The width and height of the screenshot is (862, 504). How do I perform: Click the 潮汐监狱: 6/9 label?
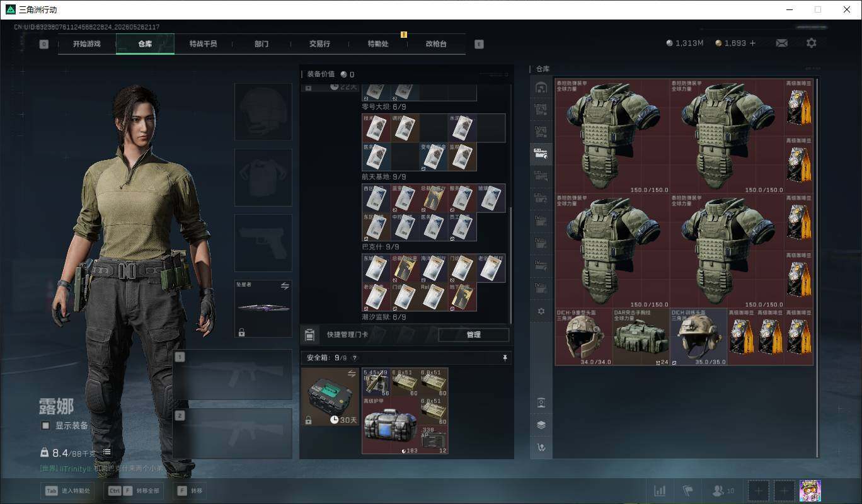click(384, 317)
